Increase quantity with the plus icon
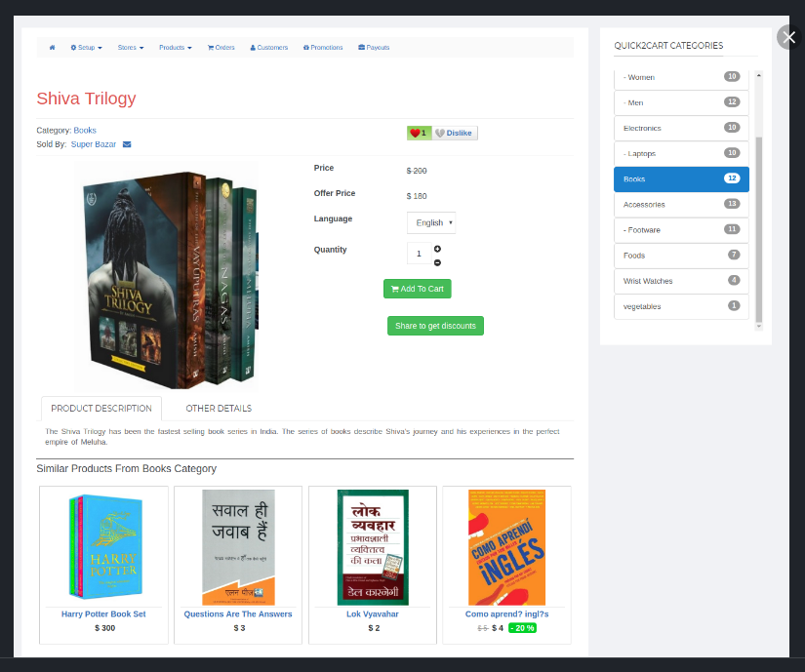The height and width of the screenshot is (672, 805). tap(437, 249)
